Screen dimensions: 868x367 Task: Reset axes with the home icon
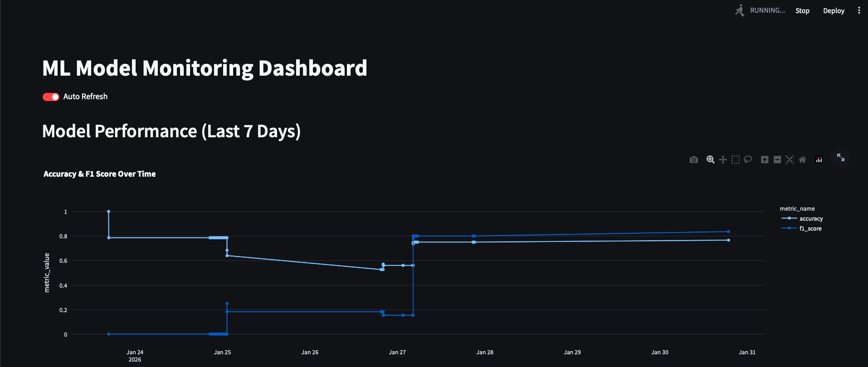[x=802, y=159]
